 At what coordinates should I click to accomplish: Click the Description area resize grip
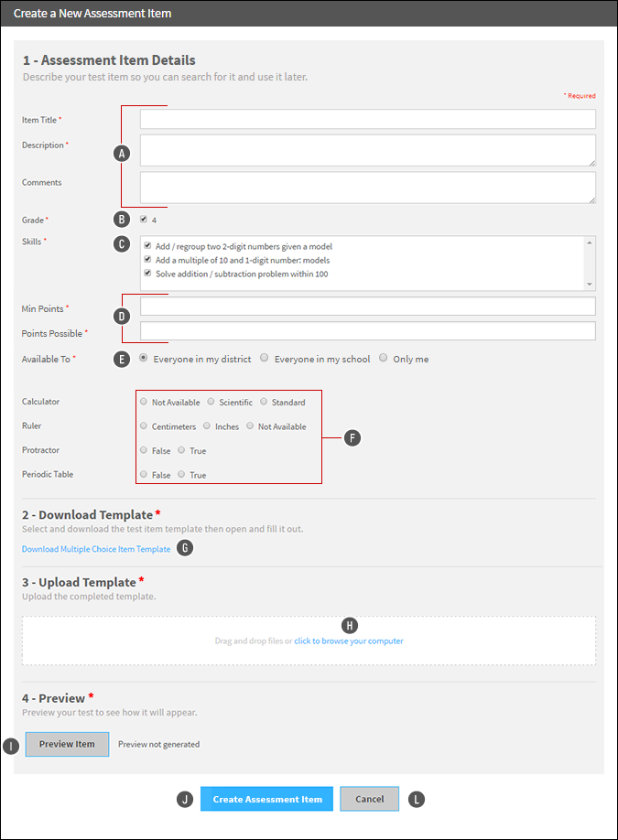[591, 163]
